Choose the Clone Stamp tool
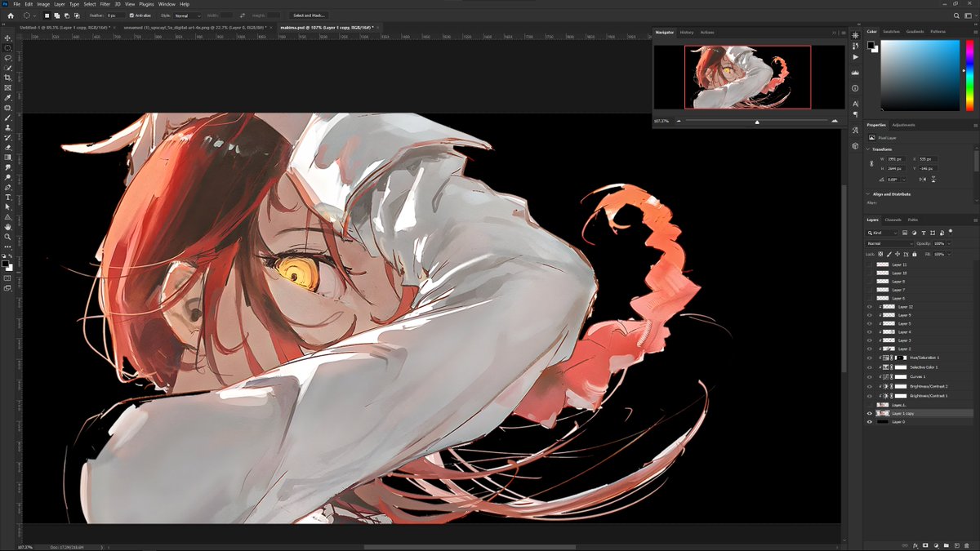 pyautogui.click(x=7, y=127)
